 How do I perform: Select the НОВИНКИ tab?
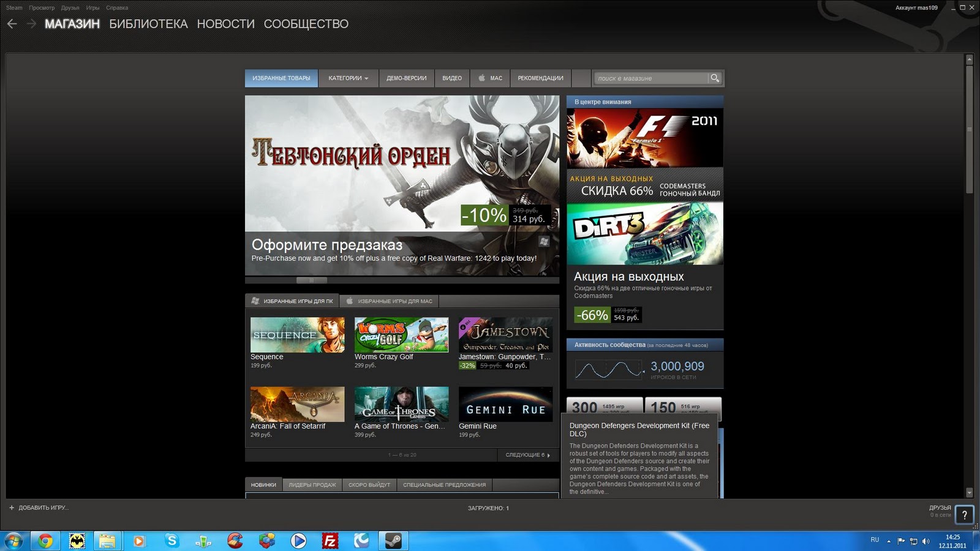point(263,485)
